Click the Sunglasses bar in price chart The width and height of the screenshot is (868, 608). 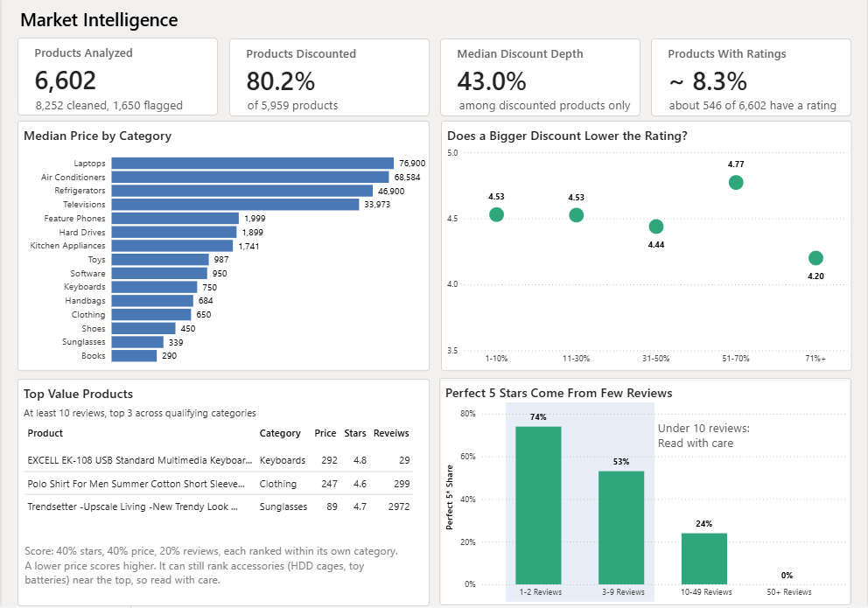(x=137, y=342)
